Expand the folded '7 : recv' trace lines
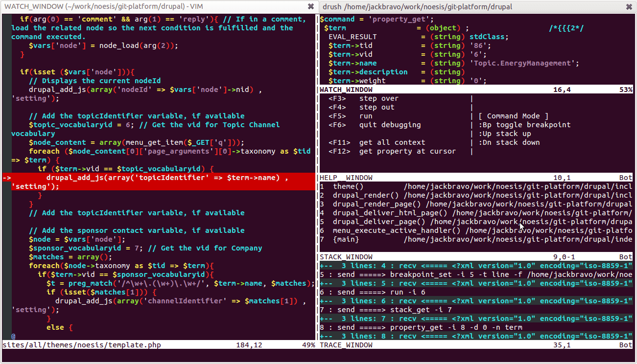637x364 pixels. point(476,318)
